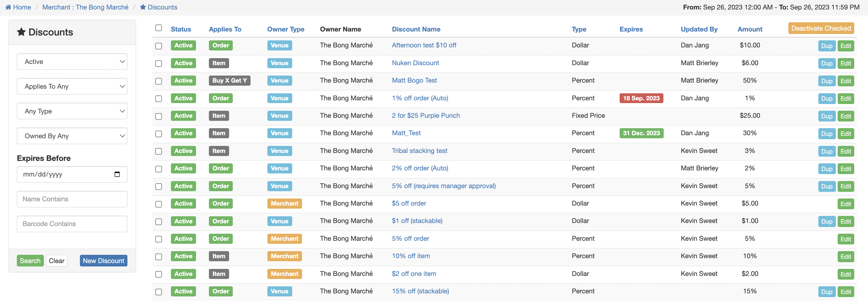
Task: Edit the Nuken Discount row
Action: pyautogui.click(x=845, y=63)
